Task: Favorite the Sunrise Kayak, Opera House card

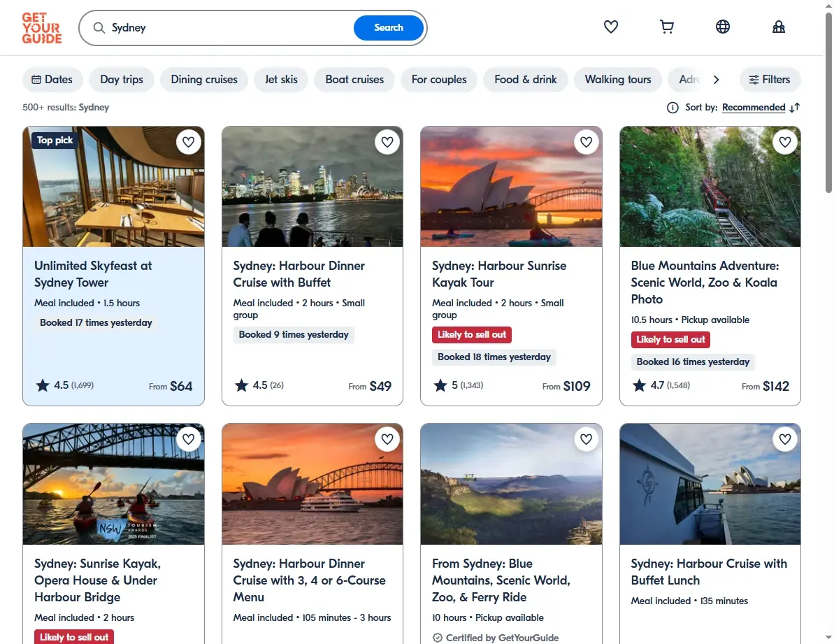Action: pos(188,439)
